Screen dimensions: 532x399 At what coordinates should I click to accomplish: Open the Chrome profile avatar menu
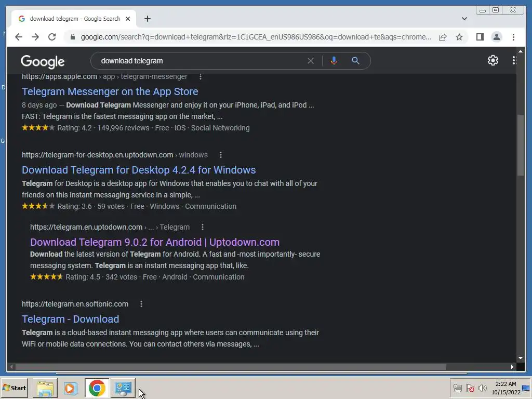point(497,37)
